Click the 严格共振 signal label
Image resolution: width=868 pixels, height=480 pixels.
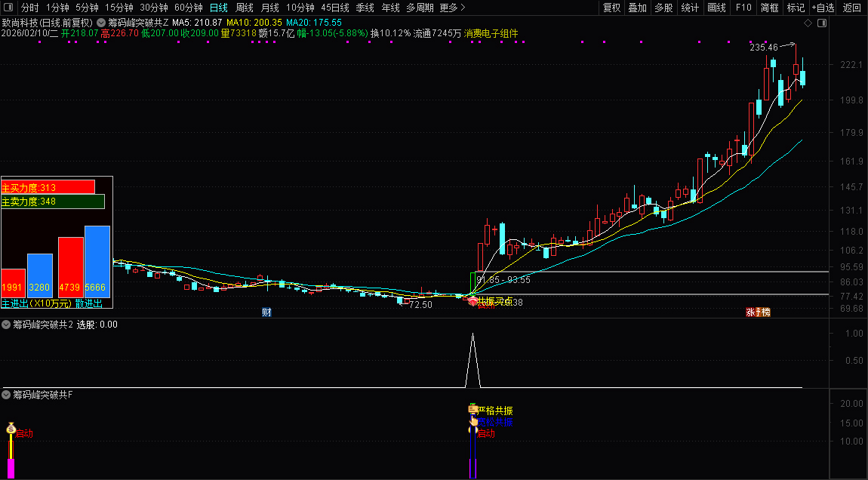tap(495, 411)
